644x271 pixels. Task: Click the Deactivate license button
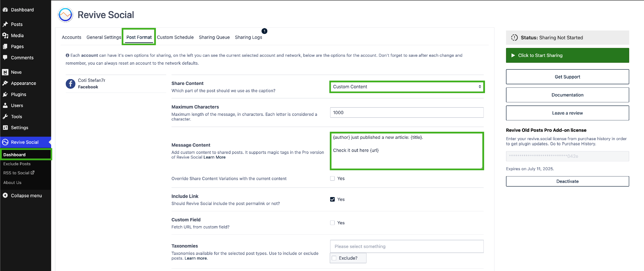(567, 181)
